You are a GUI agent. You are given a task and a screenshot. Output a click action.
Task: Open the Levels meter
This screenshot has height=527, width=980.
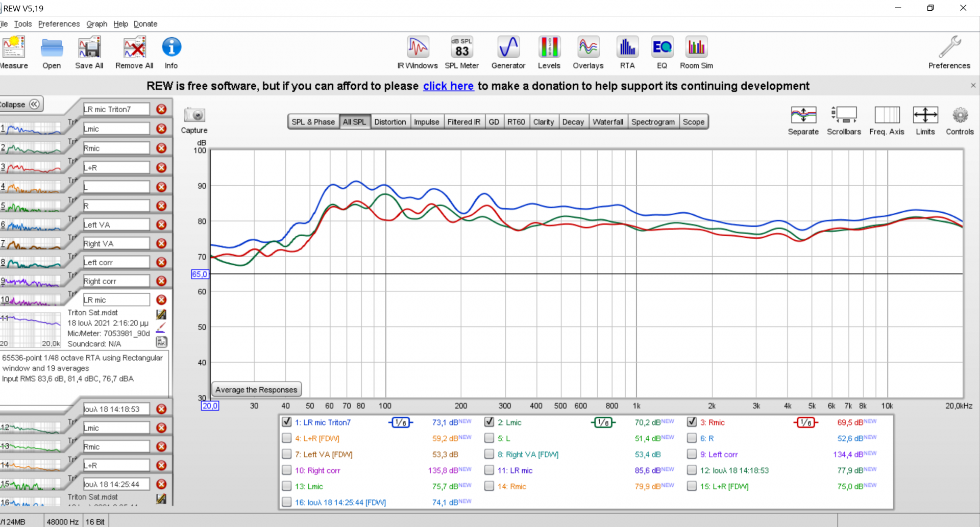[x=549, y=52]
